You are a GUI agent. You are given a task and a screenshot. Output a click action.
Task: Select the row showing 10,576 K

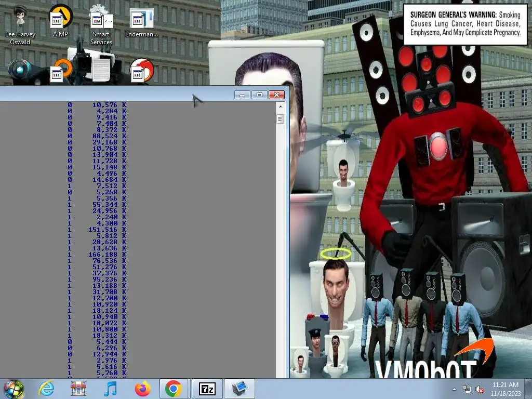[97, 105]
